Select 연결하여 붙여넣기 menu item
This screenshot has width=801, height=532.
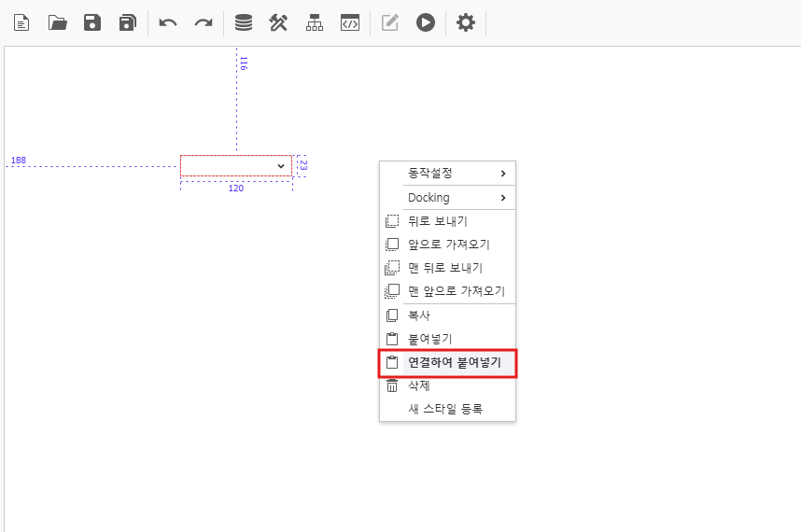click(x=447, y=362)
